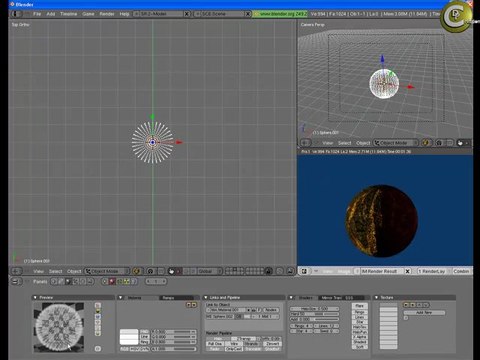Viewport: 480px width, 360px height.
Task: Collapse the Preview panel triangle
Action: (x=35, y=297)
